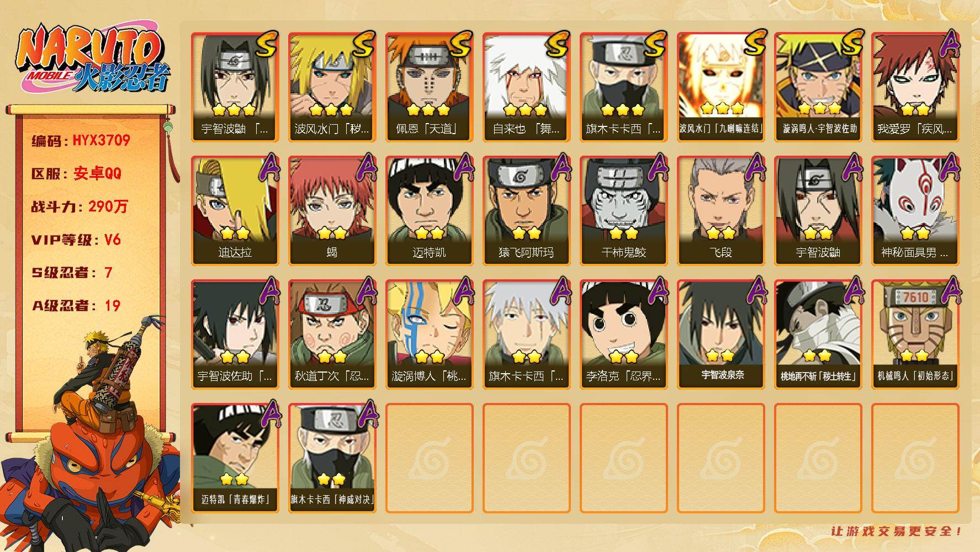Select the 迪达拉 ninja portrait
980x552 pixels.
tap(235, 210)
